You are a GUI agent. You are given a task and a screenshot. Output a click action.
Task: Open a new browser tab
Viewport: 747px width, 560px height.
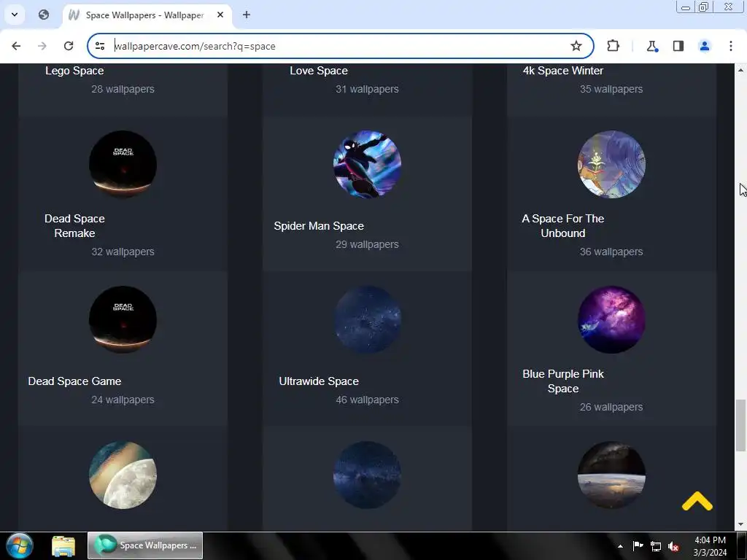click(247, 15)
